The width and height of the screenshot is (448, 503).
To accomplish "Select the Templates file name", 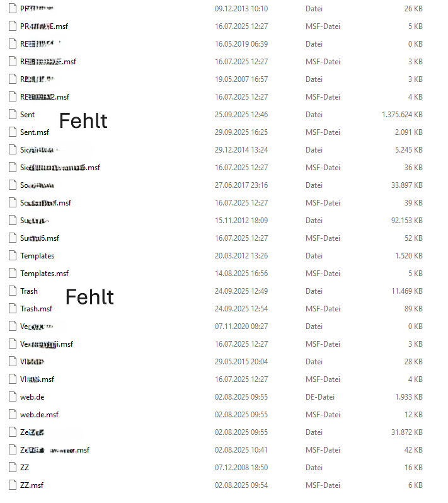I will 37,256.
